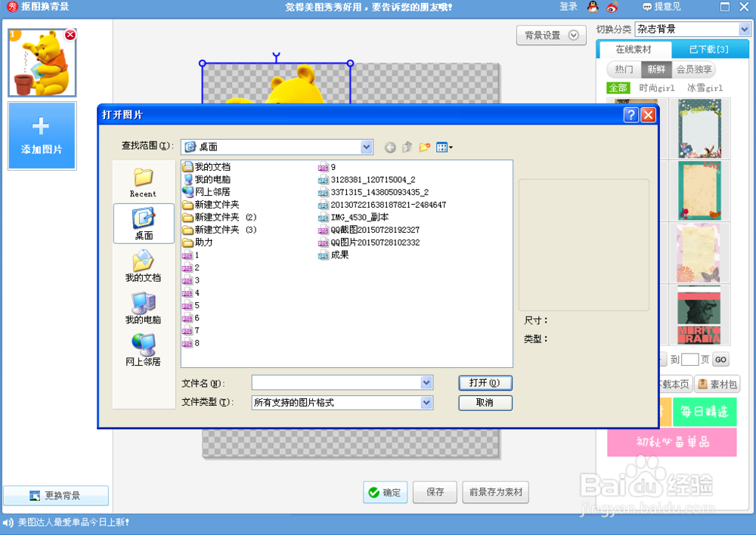Choose the 全部 category filter
756x535 pixels.
(x=618, y=88)
